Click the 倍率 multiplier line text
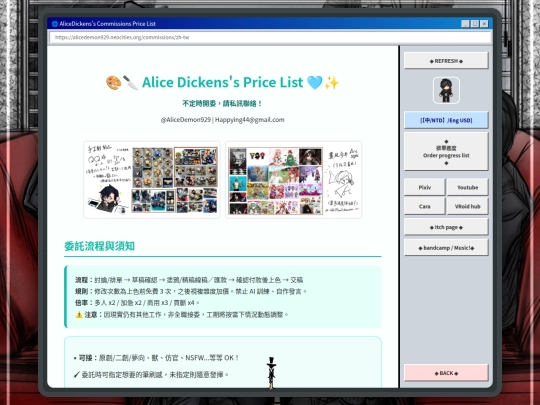Image resolution: width=540 pixels, height=405 pixels. click(x=137, y=303)
